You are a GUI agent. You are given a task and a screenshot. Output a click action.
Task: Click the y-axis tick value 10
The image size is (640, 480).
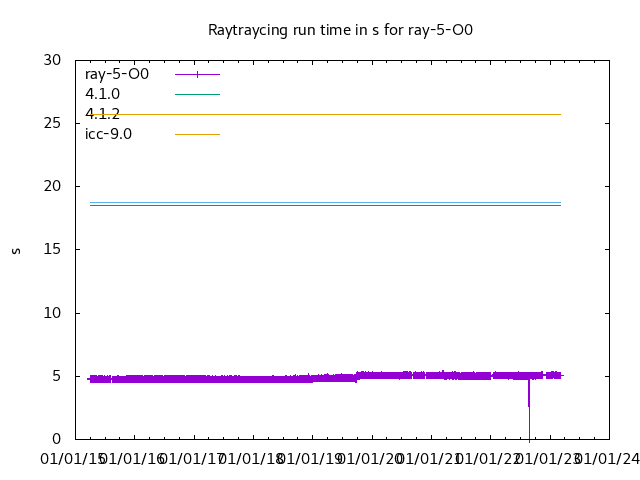tap(54, 313)
